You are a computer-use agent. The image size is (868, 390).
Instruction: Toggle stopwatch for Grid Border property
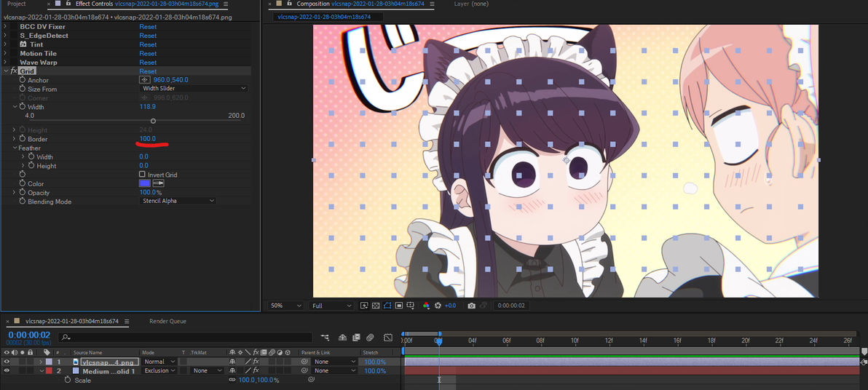23,138
